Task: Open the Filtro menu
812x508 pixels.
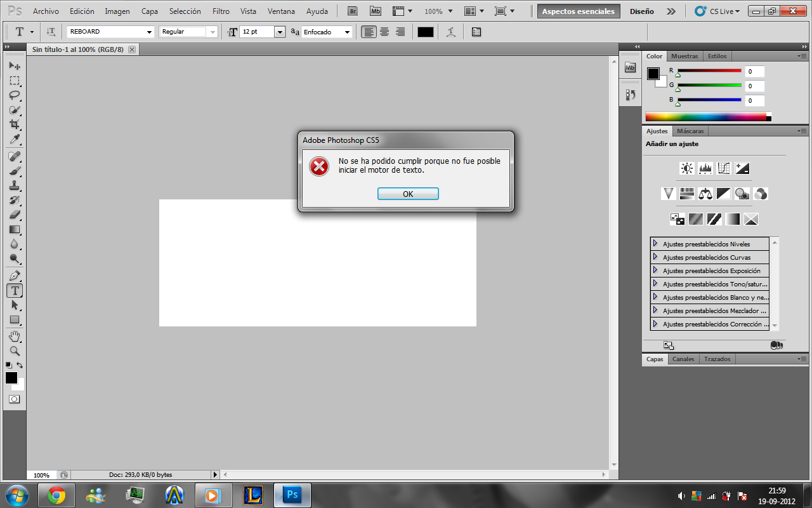Action: pos(221,11)
